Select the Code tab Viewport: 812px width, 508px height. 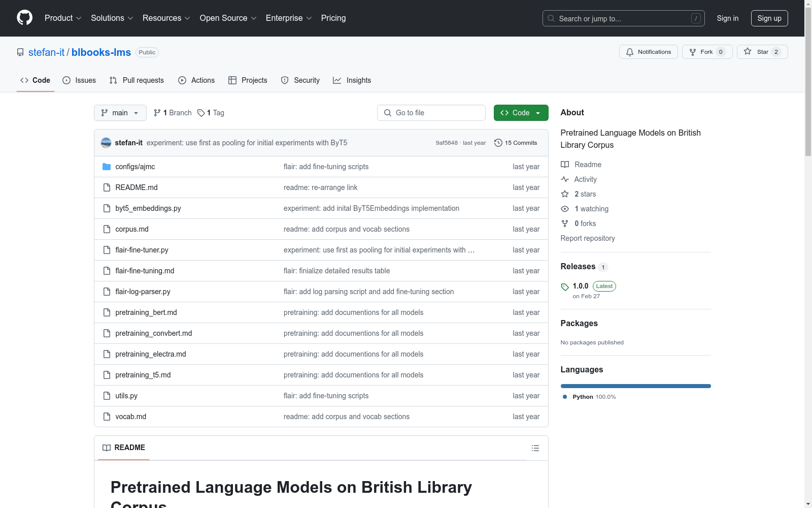click(36, 80)
